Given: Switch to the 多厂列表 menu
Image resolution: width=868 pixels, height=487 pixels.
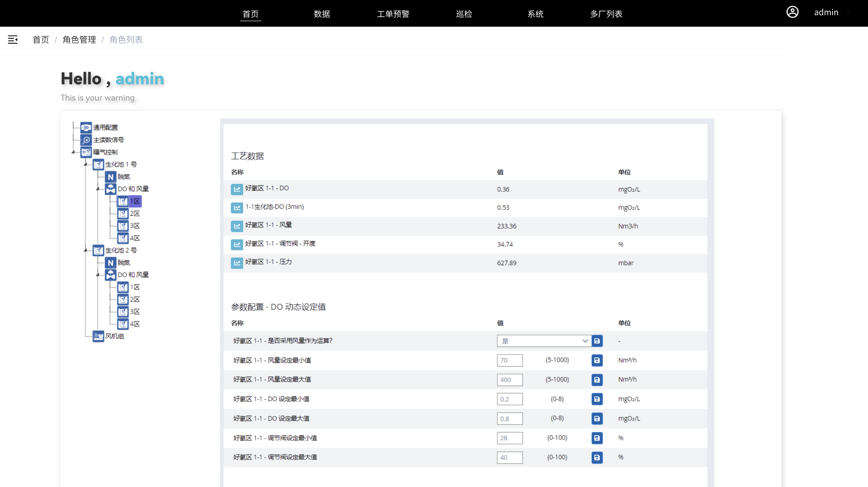Looking at the screenshot, I should 606,14.
